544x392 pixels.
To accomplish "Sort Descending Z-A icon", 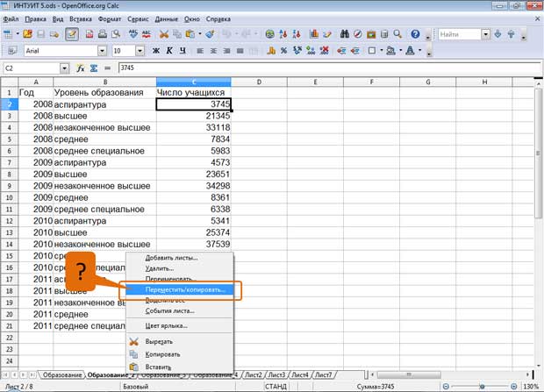I will 297,34.
